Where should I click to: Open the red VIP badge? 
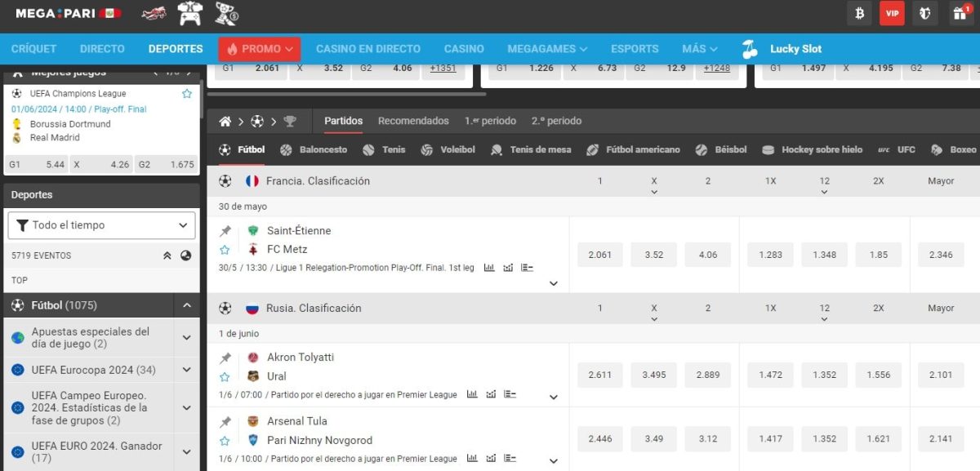pyautogui.click(x=892, y=13)
